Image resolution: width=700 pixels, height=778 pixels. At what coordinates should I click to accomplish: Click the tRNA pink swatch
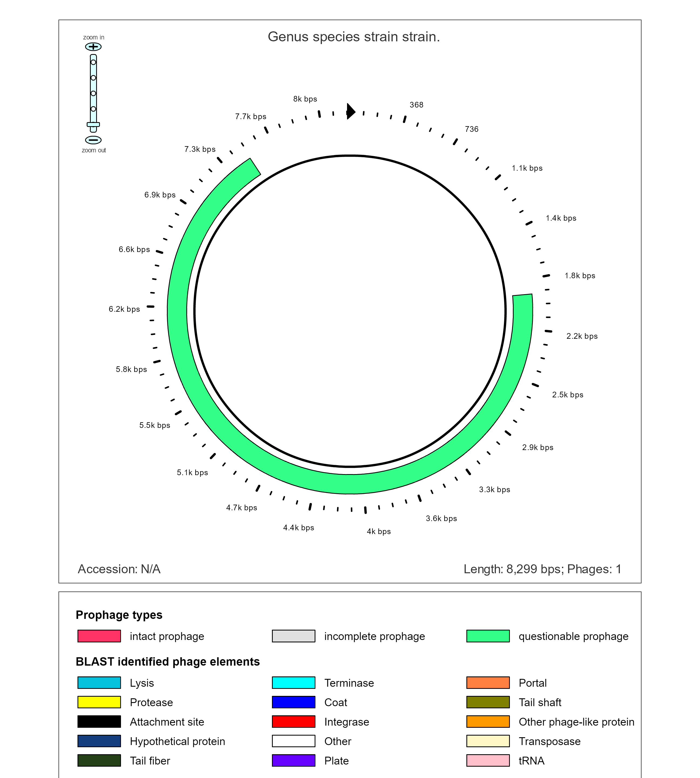(x=488, y=760)
